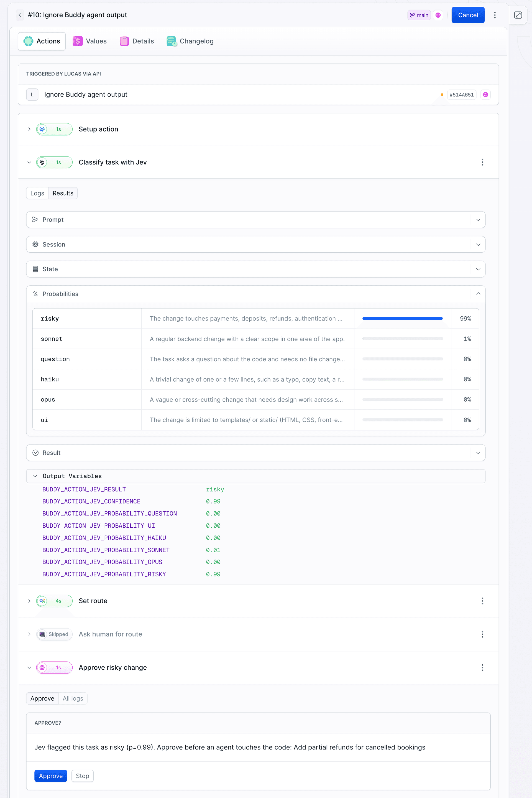Image resolution: width=532 pixels, height=798 pixels.
Task: Open the main branch badge
Action: tap(419, 15)
